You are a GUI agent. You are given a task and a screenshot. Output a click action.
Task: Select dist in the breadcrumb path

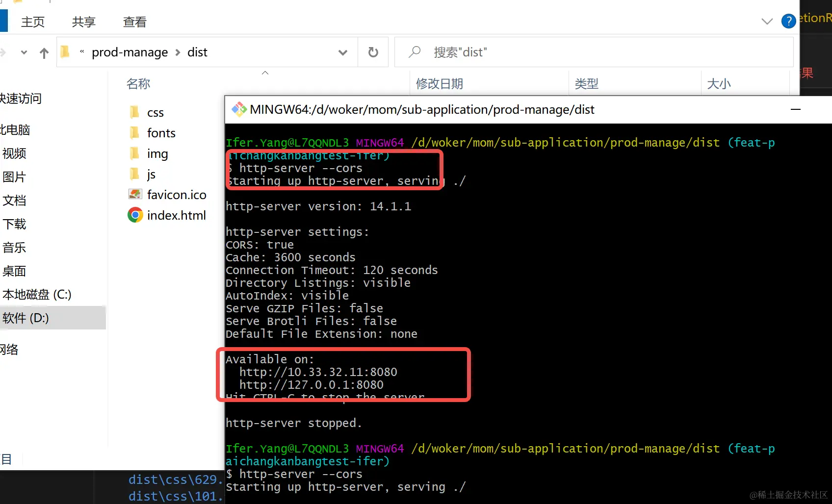point(197,52)
